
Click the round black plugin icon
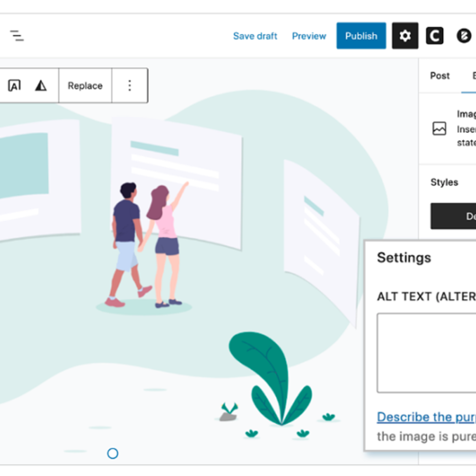[463, 36]
